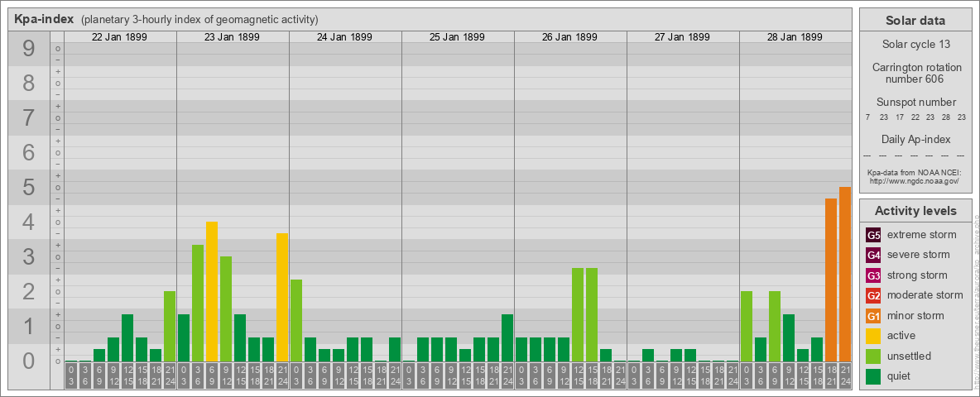This screenshot has height=397, width=980.
Task: Click the '22 Jan 1899' date header
Action: [119, 37]
